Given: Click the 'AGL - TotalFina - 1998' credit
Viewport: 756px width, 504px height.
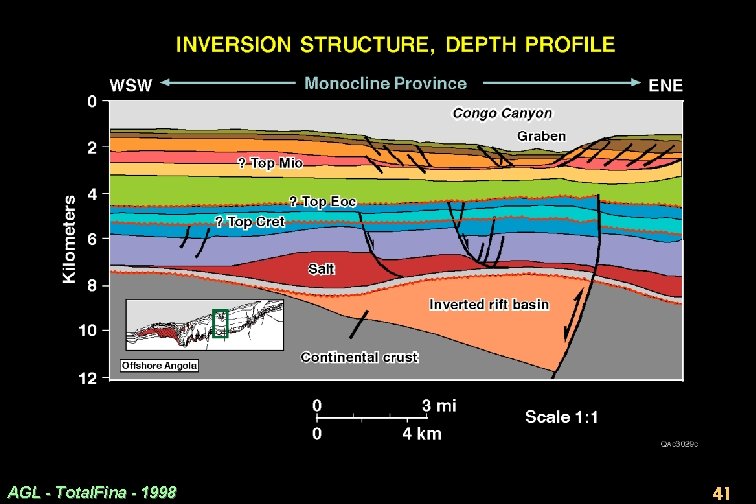Looking at the screenshot, I should pos(92,492).
